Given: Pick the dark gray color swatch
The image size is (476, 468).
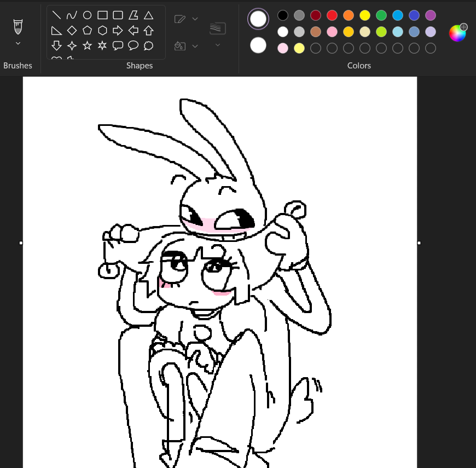Looking at the screenshot, I should (x=299, y=15).
